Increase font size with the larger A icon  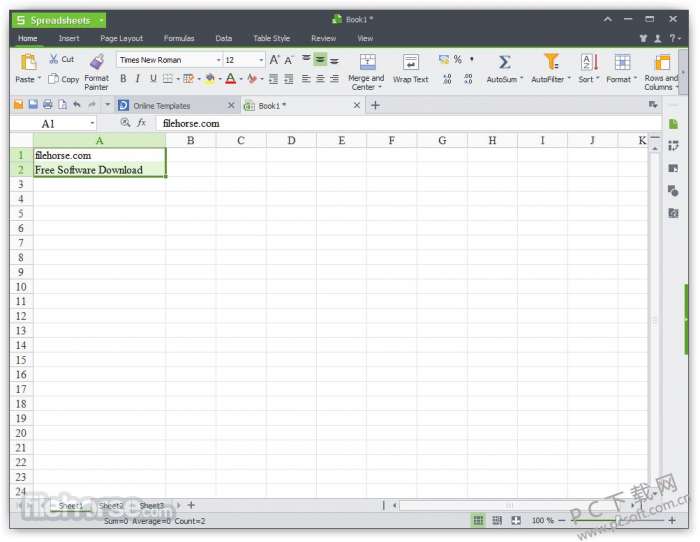[x=275, y=60]
